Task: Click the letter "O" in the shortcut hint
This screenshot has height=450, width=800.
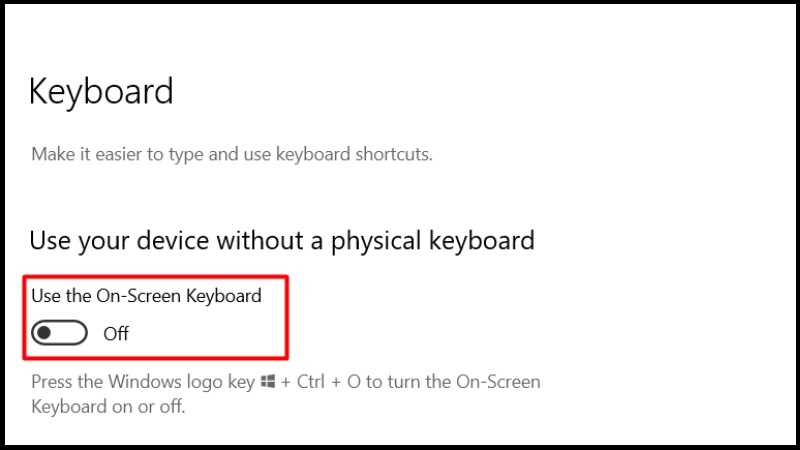Action: tap(354, 382)
